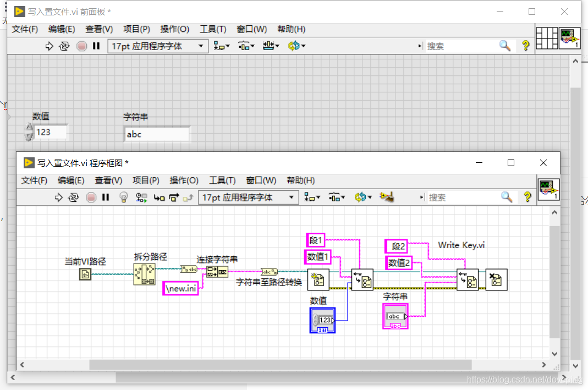
Task: Click the Step Into button
Action: [x=160, y=197]
